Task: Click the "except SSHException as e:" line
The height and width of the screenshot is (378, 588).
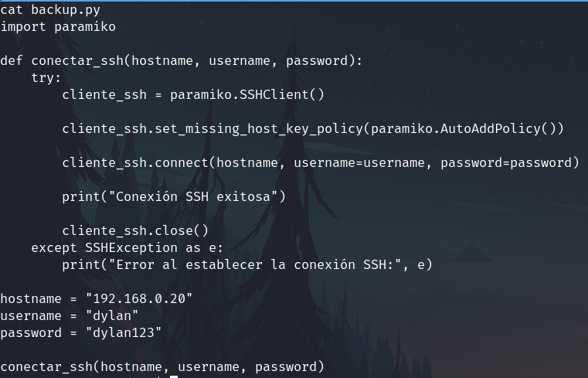Action: pos(127,248)
